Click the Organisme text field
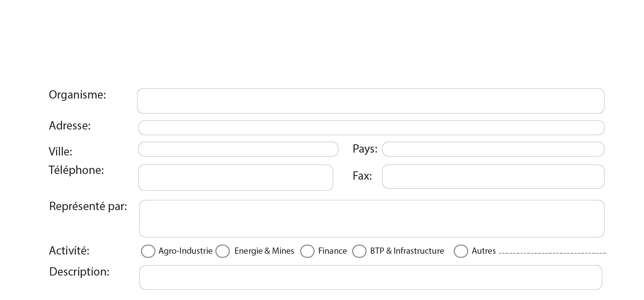The image size is (644, 300). click(370, 101)
